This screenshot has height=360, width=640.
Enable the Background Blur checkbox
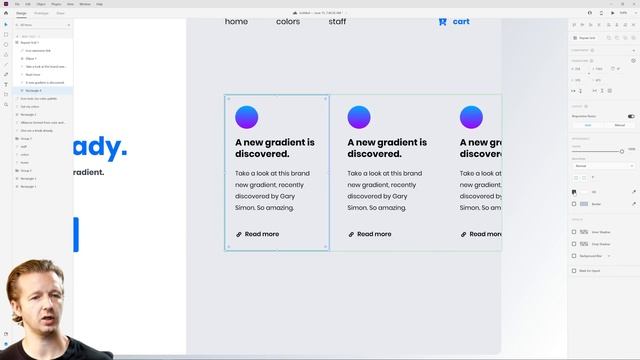click(x=574, y=256)
